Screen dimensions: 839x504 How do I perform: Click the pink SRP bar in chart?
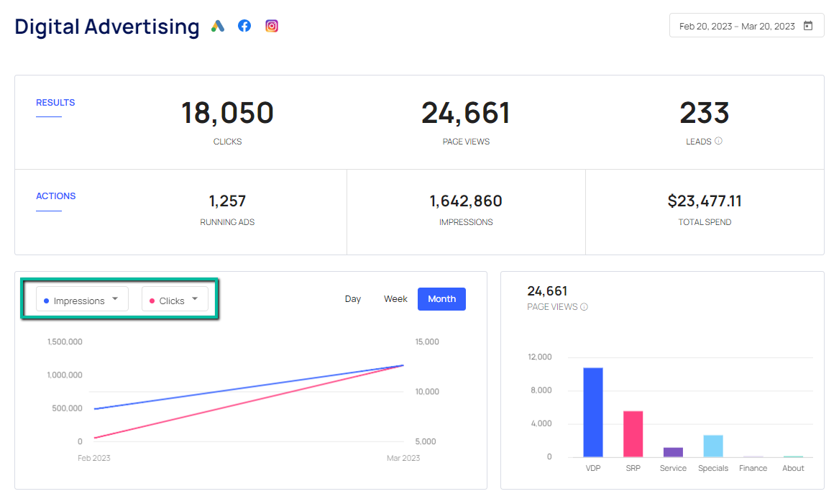[x=633, y=434]
